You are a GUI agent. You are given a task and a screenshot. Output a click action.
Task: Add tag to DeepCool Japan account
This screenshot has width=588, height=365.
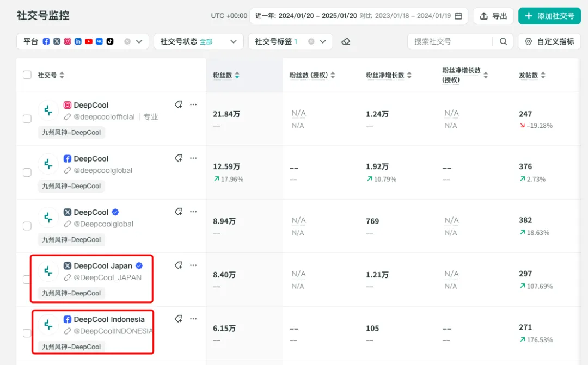pos(179,265)
